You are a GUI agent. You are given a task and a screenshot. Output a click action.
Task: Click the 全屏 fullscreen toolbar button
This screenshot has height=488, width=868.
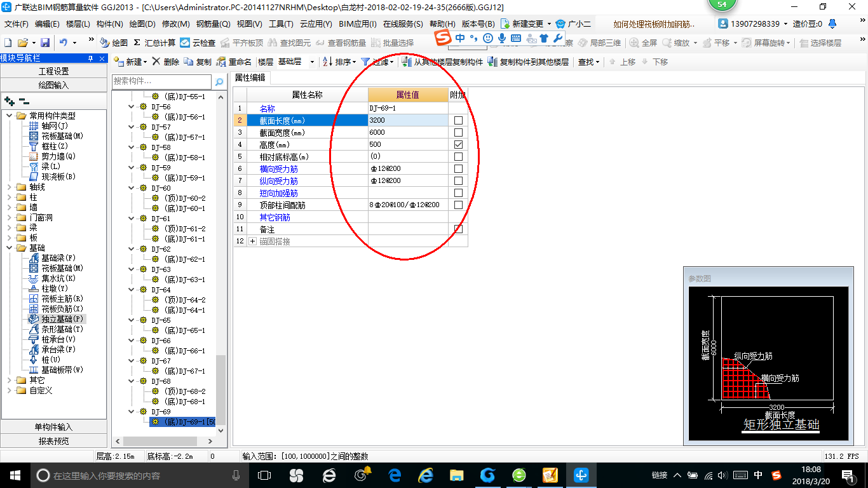(x=644, y=43)
